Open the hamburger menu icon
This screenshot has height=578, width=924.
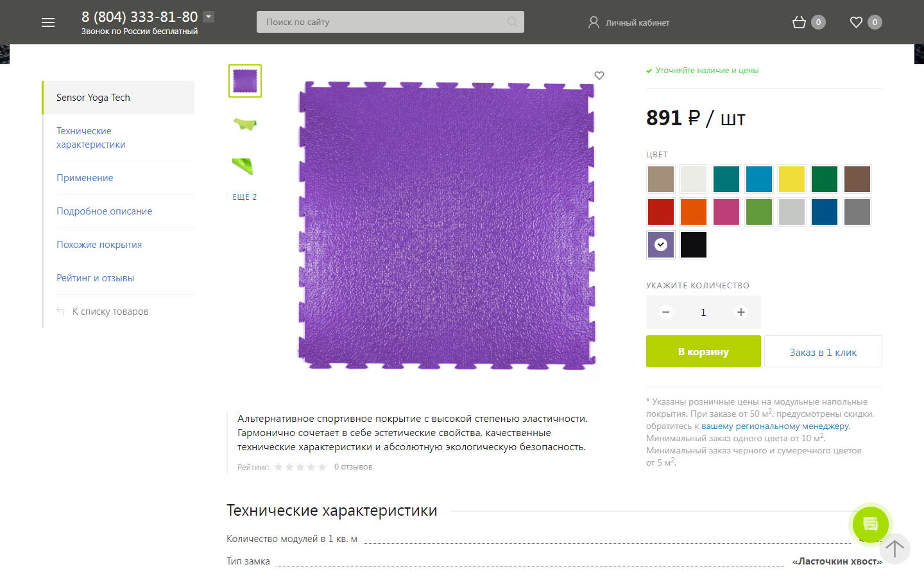pyautogui.click(x=48, y=22)
